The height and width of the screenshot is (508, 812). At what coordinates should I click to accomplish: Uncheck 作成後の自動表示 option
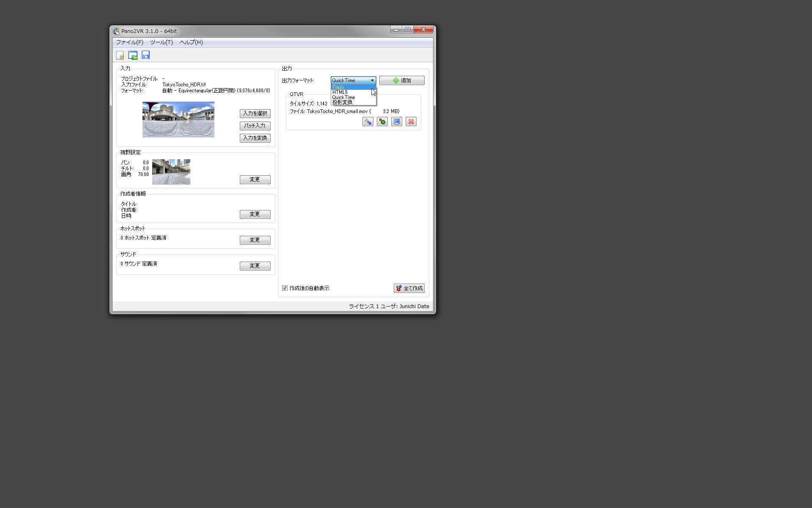coord(285,288)
